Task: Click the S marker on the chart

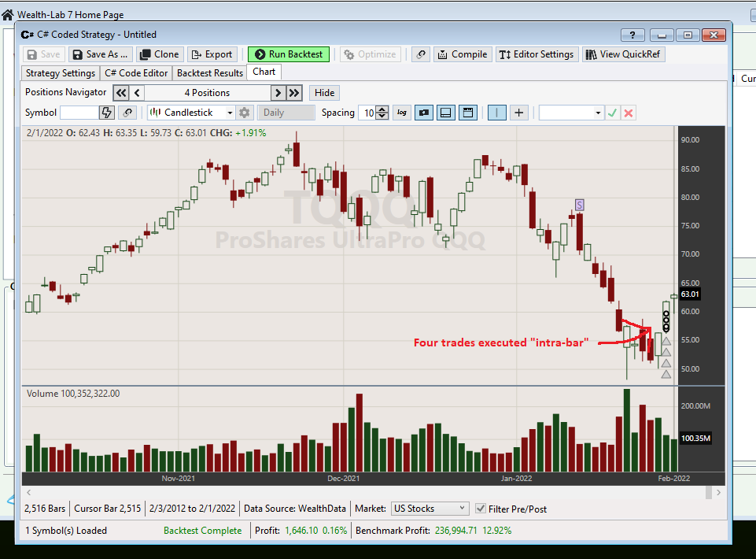Action: tap(579, 205)
